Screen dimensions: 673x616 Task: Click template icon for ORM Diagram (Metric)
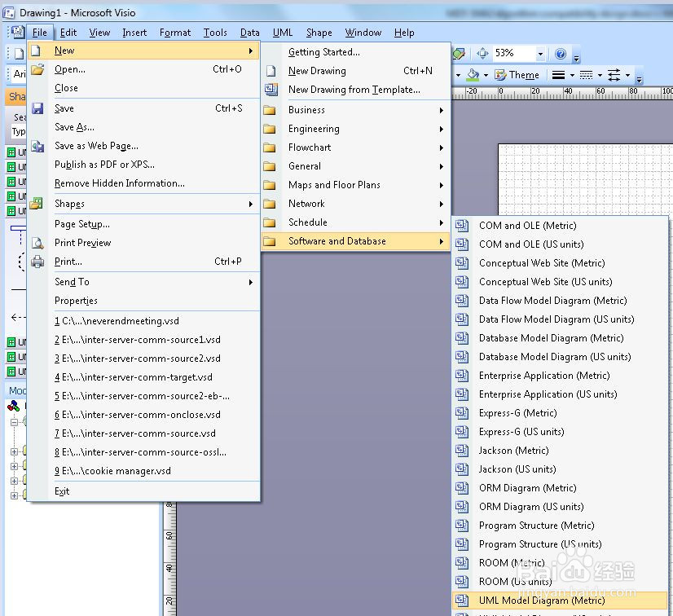pyautogui.click(x=462, y=488)
